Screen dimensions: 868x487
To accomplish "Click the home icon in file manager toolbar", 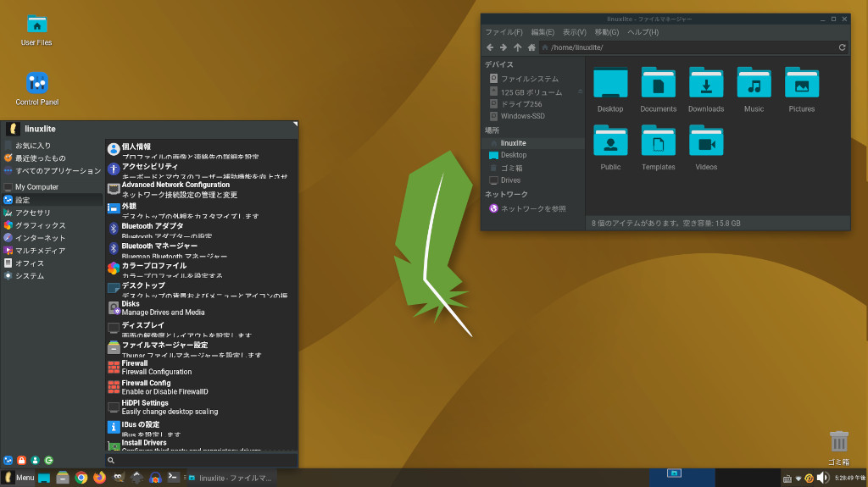I will (x=531, y=47).
